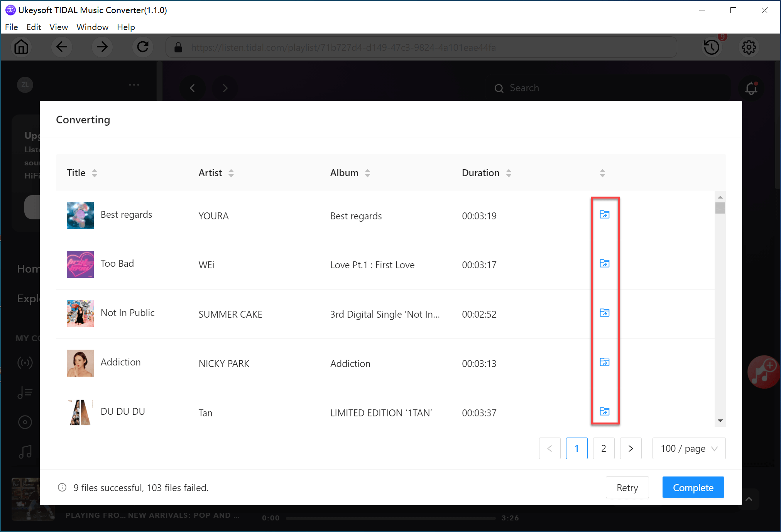This screenshot has height=532, width=781.
Task: Open the File menu
Action: point(11,27)
